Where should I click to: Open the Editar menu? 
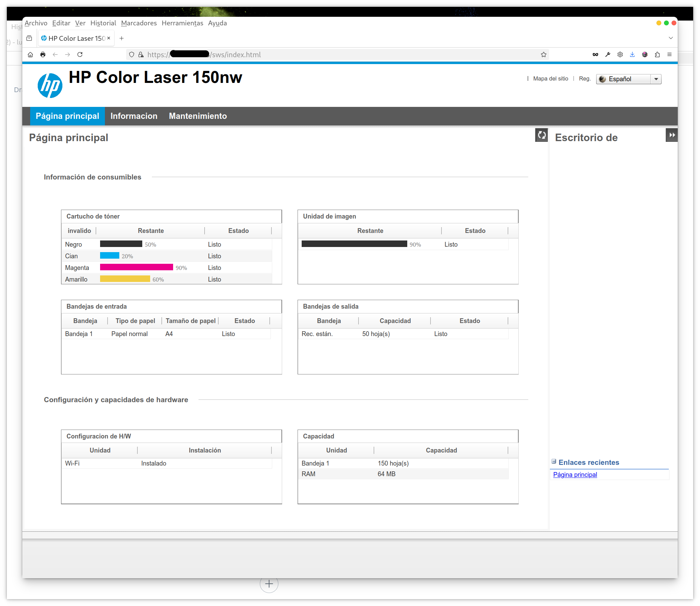[x=61, y=23]
